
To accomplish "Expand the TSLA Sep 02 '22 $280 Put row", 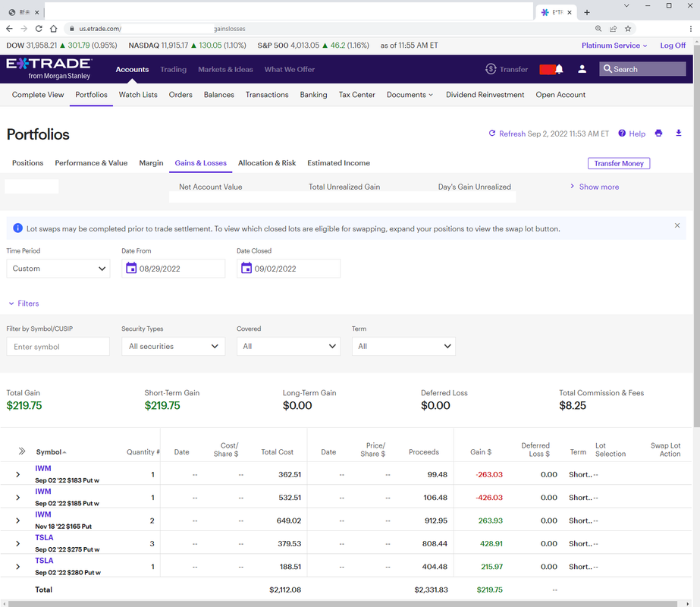I will [x=18, y=567].
